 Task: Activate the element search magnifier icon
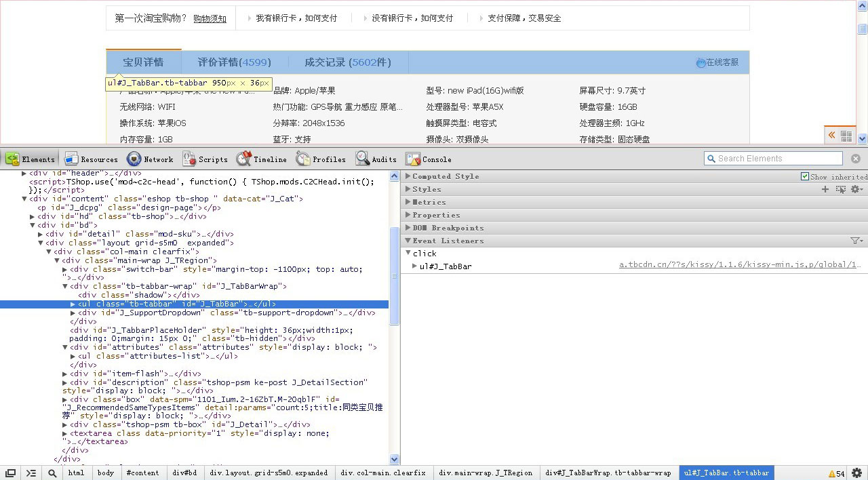pyautogui.click(x=52, y=473)
